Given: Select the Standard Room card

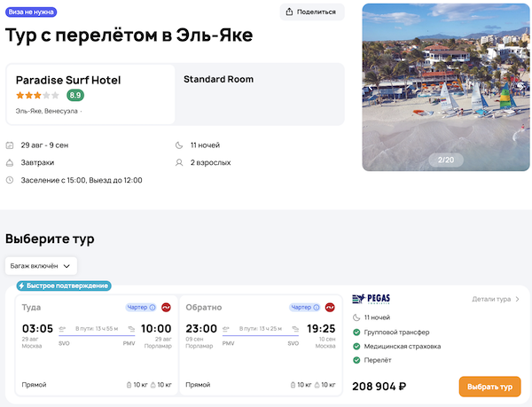Looking at the screenshot, I should pos(260,93).
